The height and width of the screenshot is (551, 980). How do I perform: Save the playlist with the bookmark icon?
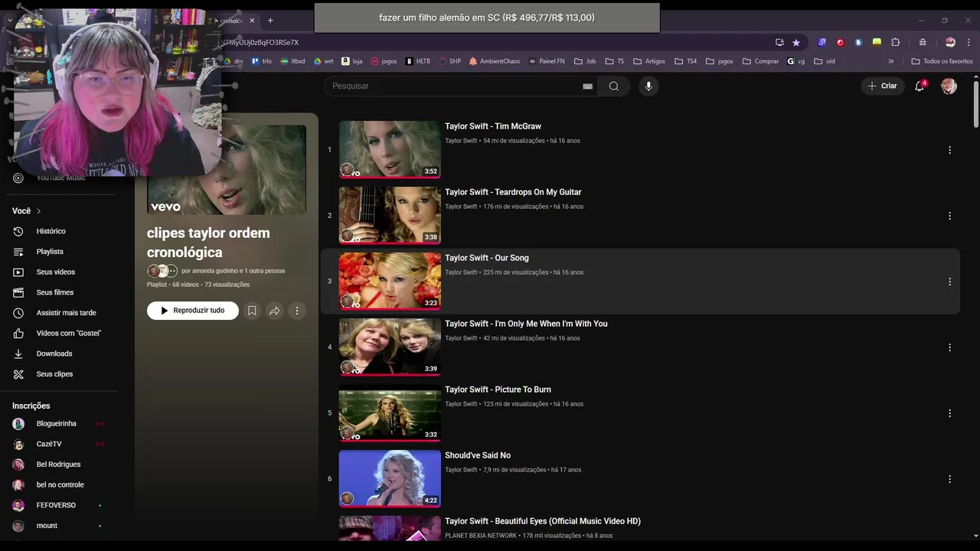[252, 311]
